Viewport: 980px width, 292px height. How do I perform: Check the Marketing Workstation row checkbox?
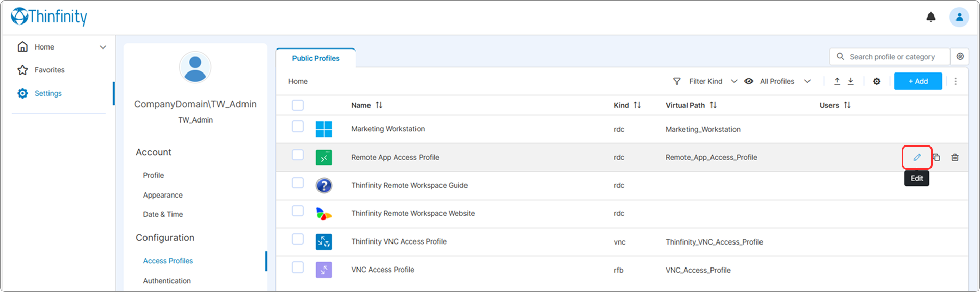(x=298, y=126)
